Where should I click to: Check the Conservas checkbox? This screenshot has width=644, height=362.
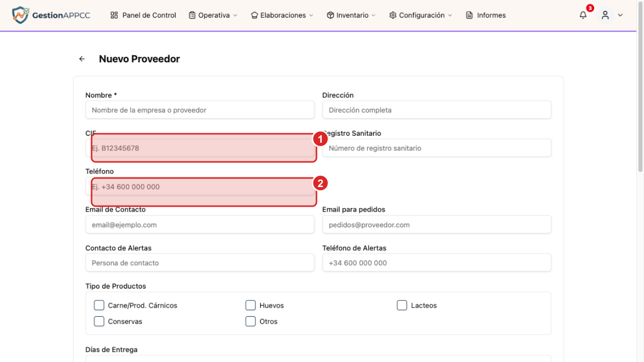(x=99, y=321)
